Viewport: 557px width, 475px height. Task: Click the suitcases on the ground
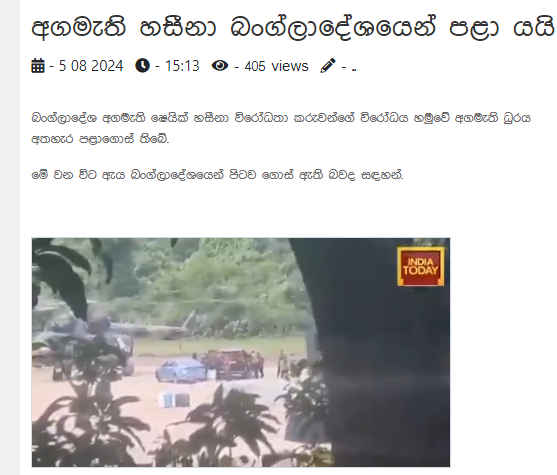174,400
